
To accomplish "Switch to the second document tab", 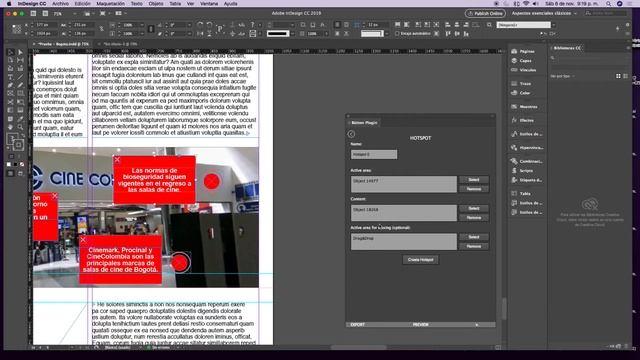I will click(x=120, y=44).
